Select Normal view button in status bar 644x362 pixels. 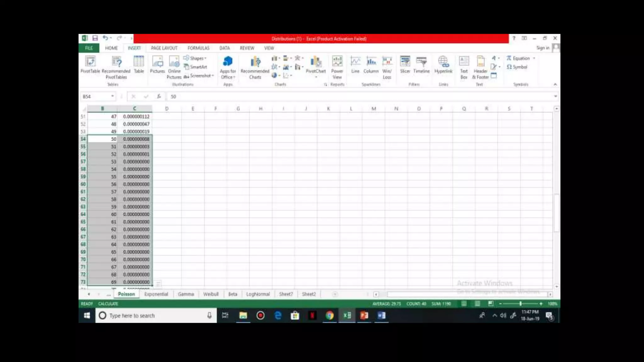pos(464,304)
